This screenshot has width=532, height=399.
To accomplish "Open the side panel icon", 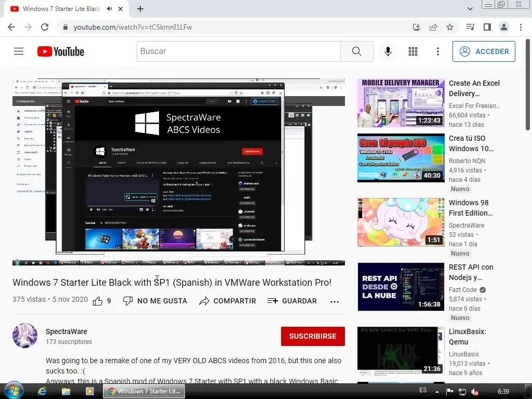I will pyautogui.click(x=487, y=27).
